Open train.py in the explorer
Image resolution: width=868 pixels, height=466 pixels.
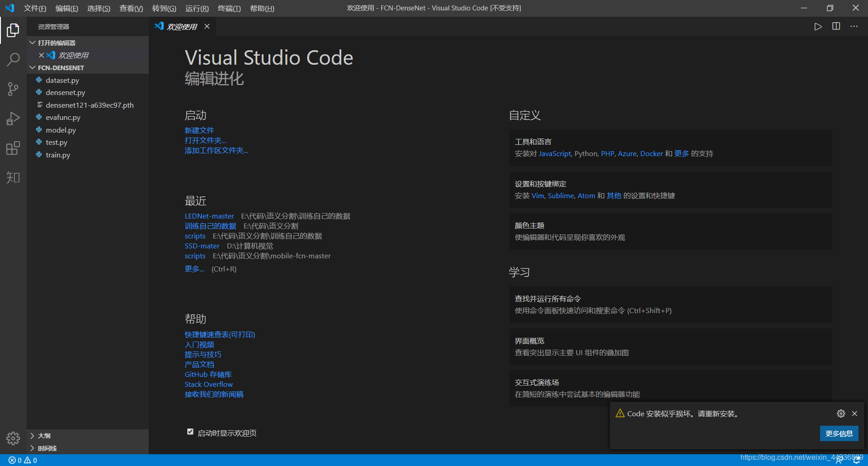tap(88, 155)
